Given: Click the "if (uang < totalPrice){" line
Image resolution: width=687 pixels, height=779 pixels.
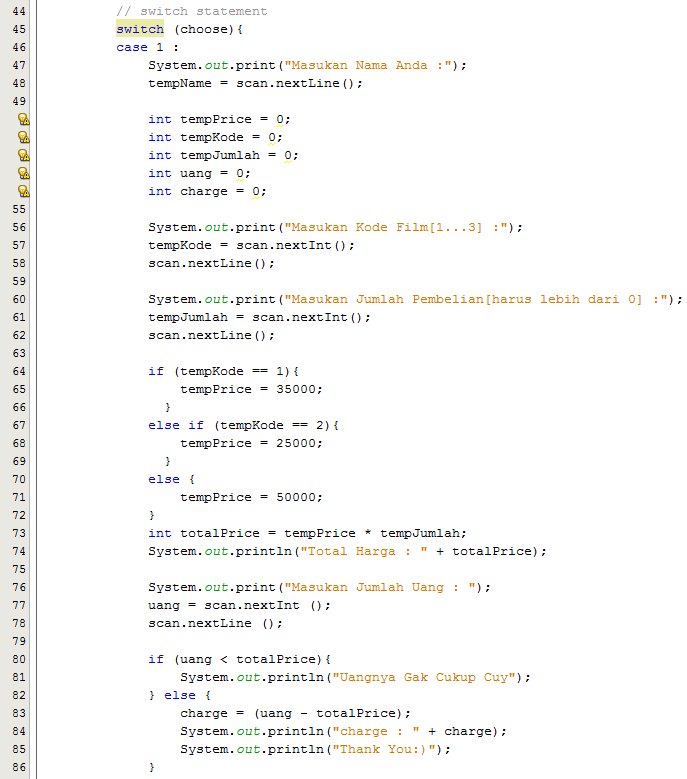Looking at the screenshot, I should pos(239,659).
